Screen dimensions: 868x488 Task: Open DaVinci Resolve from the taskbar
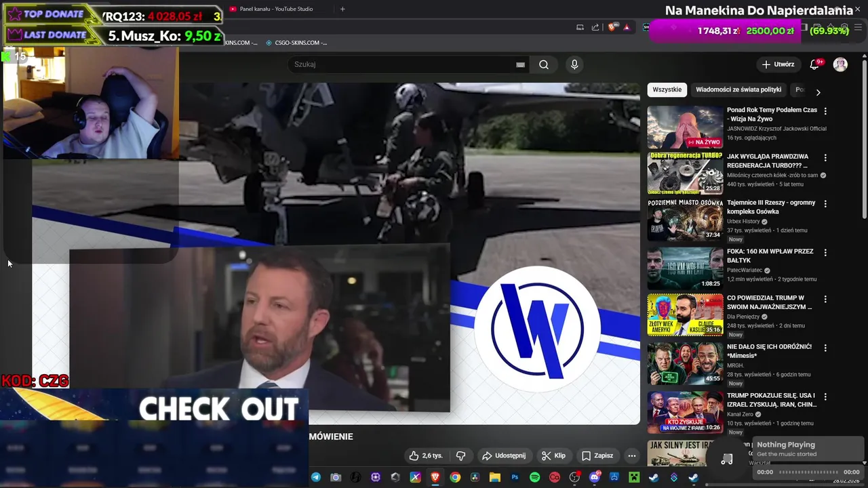(475, 477)
